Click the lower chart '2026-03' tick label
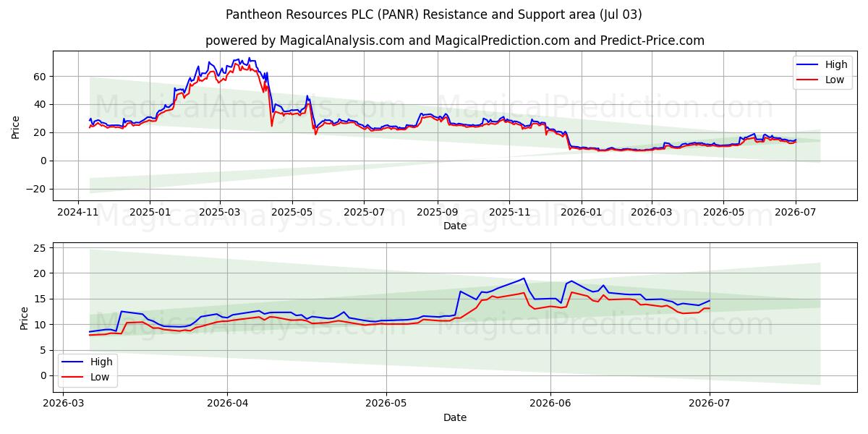The height and width of the screenshot is (434, 868). coord(63,404)
